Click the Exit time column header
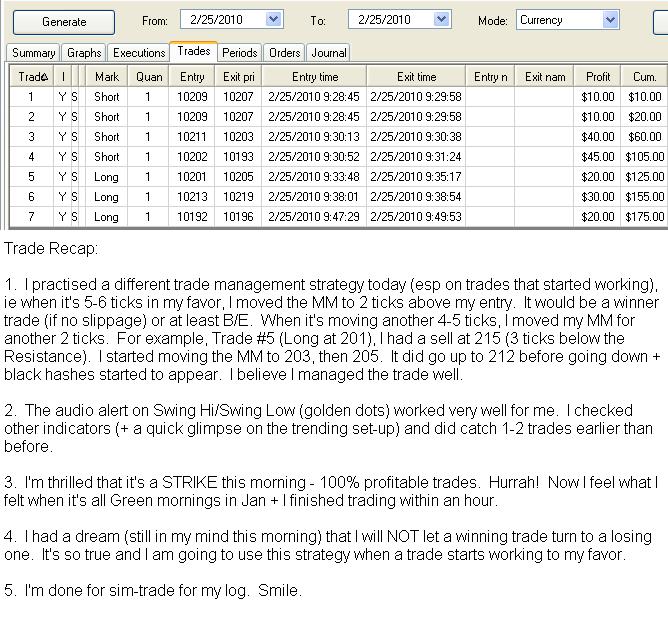Image resolution: width=668 pixels, height=629 pixels. click(x=416, y=77)
